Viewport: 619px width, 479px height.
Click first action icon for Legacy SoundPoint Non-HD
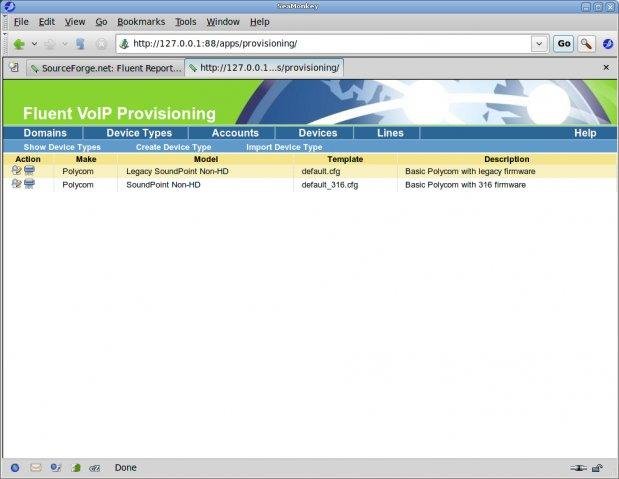17,171
